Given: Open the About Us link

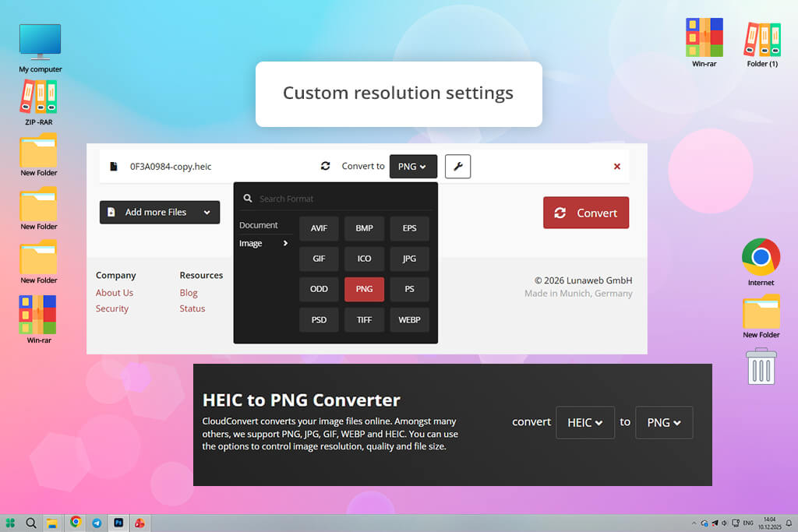Looking at the screenshot, I should 115,293.
